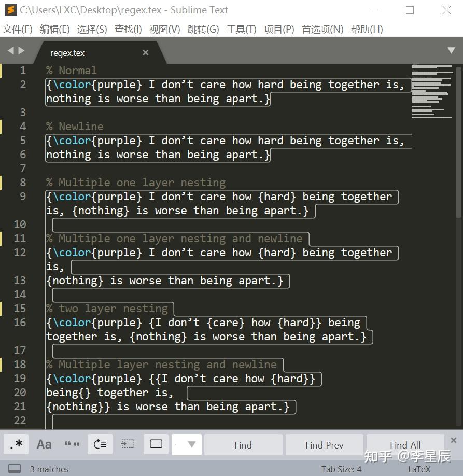Viewport: 463px width, 476px height.
Task: Change Tab Size: 4 setting
Action: (x=341, y=469)
